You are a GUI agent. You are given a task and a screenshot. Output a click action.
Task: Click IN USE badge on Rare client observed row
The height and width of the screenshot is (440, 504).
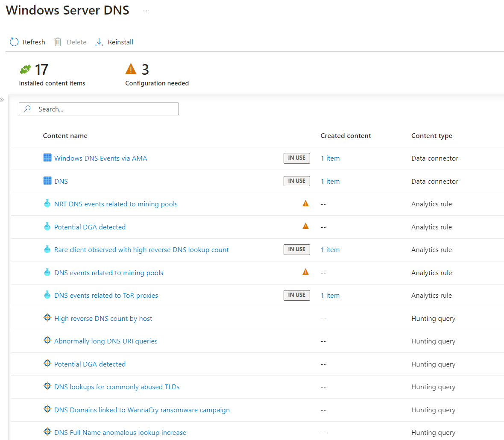pyautogui.click(x=297, y=249)
